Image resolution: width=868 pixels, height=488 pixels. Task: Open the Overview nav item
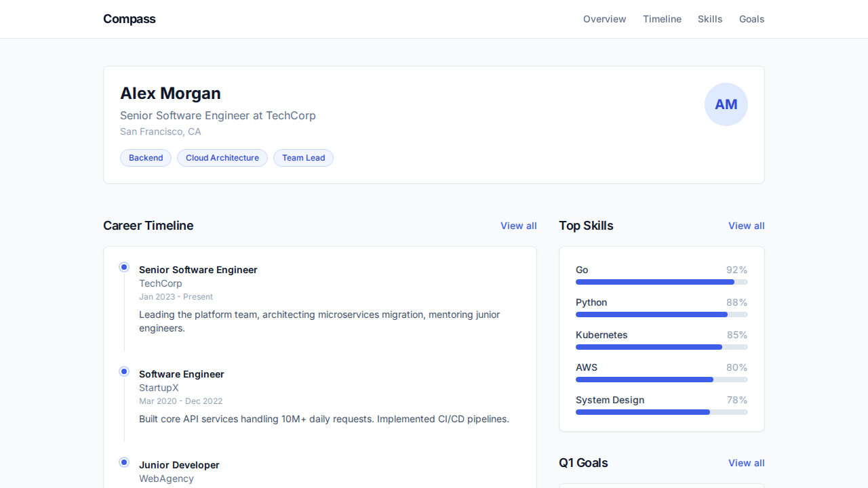604,19
